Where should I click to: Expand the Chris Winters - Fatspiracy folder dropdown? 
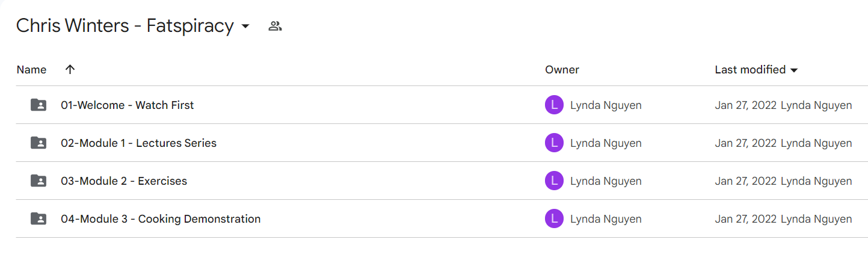click(x=245, y=26)
